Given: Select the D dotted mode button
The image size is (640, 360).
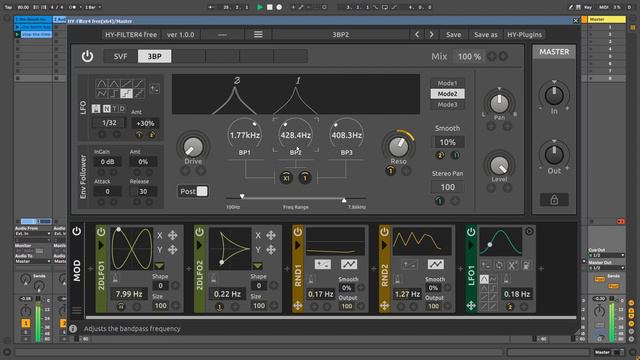Looking at the screenshot, I should [x=122, y=109].
